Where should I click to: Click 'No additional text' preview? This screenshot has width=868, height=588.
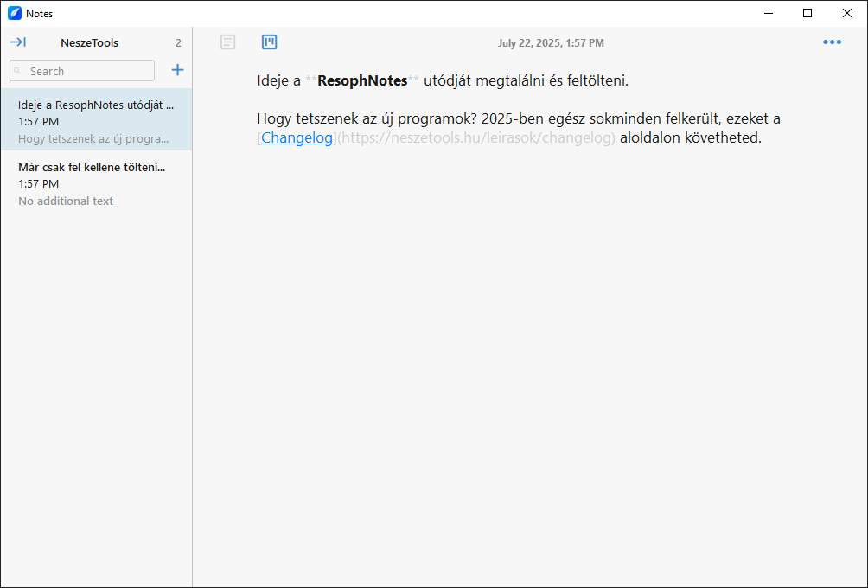click(66, 201)
